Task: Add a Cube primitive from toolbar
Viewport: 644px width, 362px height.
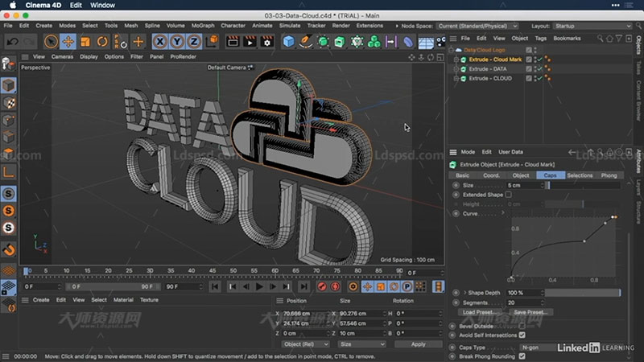Action: click(289, 42)
